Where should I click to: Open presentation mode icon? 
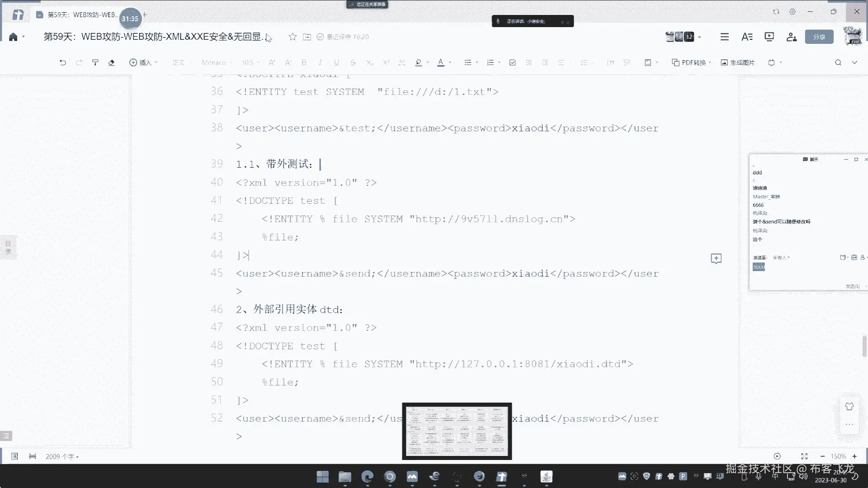769,37
